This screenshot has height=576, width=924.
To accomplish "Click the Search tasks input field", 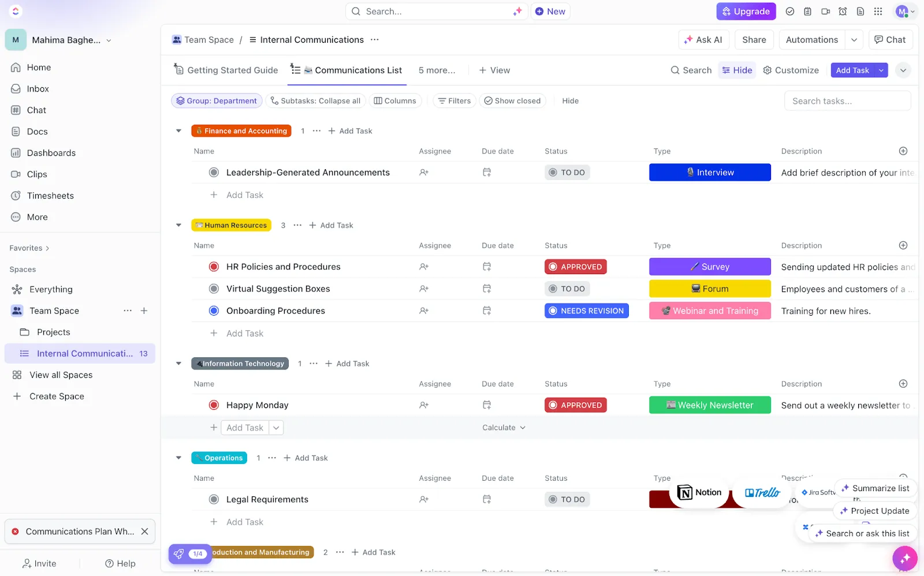I will point(847,101).
